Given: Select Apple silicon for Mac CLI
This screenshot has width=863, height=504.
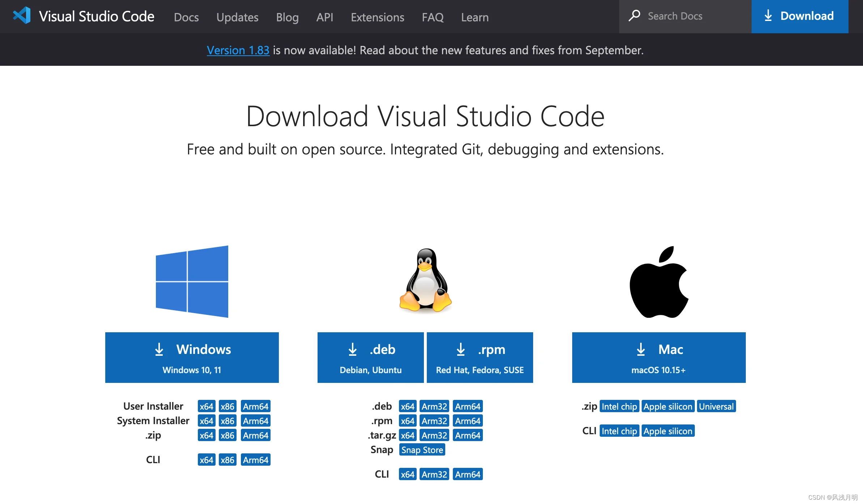Looking at the screenshot, I should click(668, 431).
